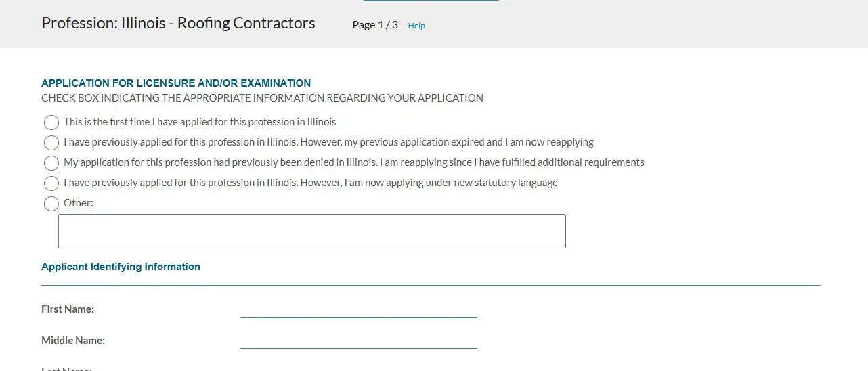
Task: Click the 'CHECK BOX INDICATING' instruction line
Action: click(x=262, y=98)
